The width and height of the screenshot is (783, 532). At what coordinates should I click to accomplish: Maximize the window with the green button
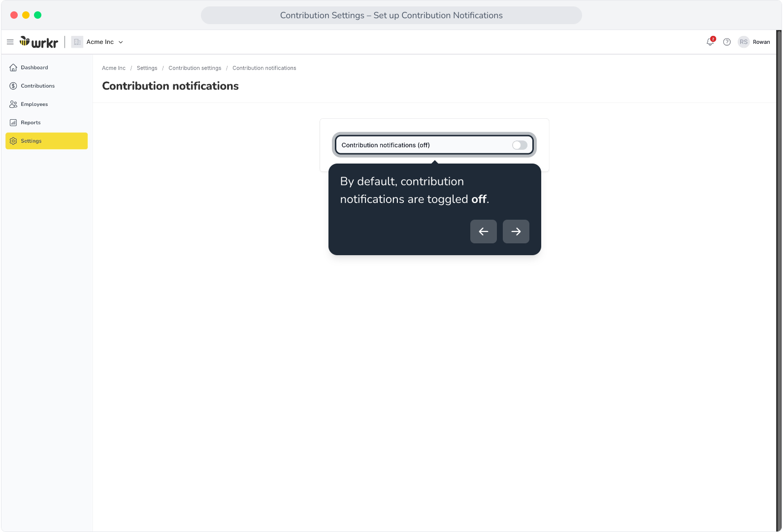point(37,15)
